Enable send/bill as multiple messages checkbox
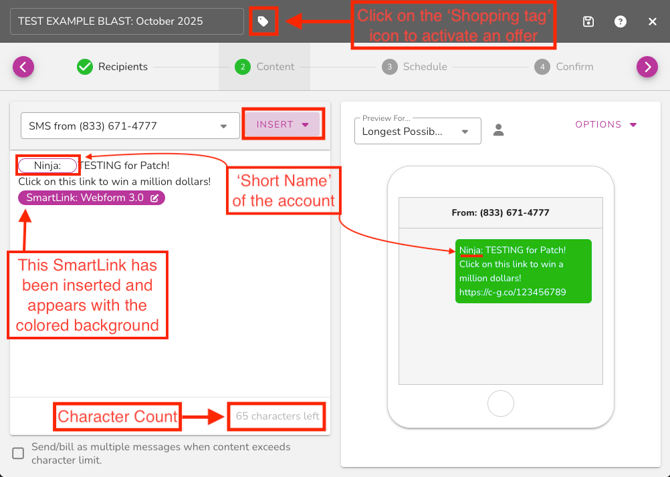 coord(18,453)
